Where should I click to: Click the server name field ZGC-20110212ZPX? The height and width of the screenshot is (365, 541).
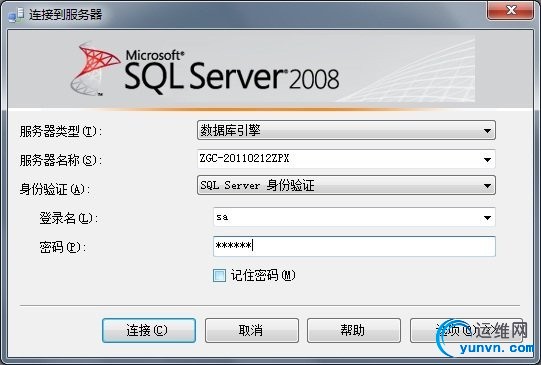[x=346, y=159]
